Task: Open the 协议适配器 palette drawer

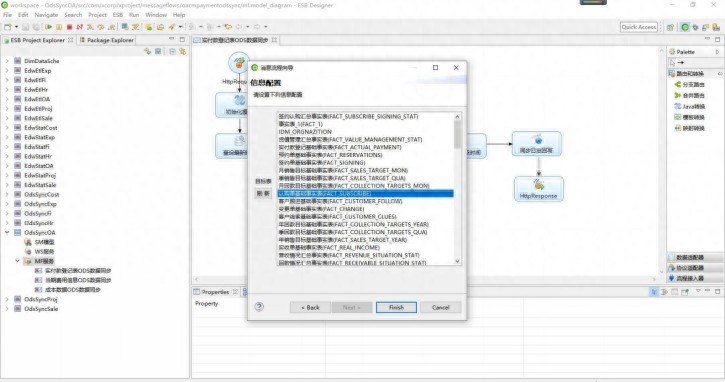Action: [695, 268]
